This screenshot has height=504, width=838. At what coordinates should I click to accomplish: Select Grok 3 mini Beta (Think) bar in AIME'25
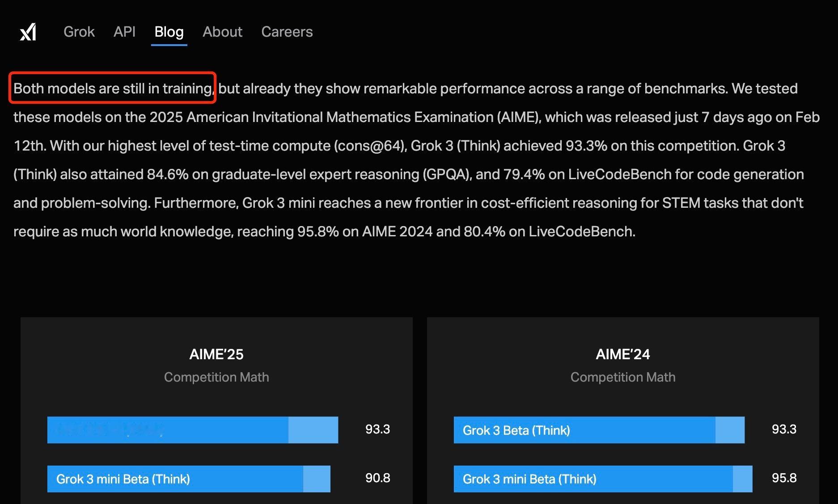click(x=189, y=479)
